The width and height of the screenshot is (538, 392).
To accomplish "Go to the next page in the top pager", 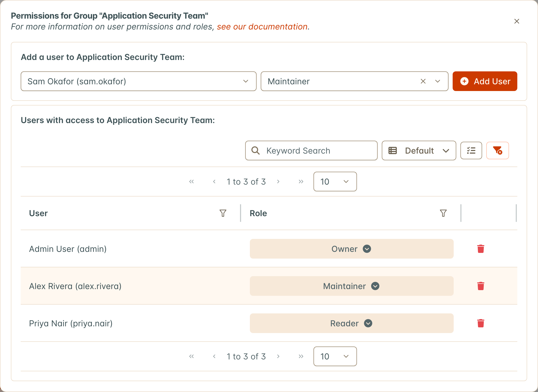I will pos(278,182).
